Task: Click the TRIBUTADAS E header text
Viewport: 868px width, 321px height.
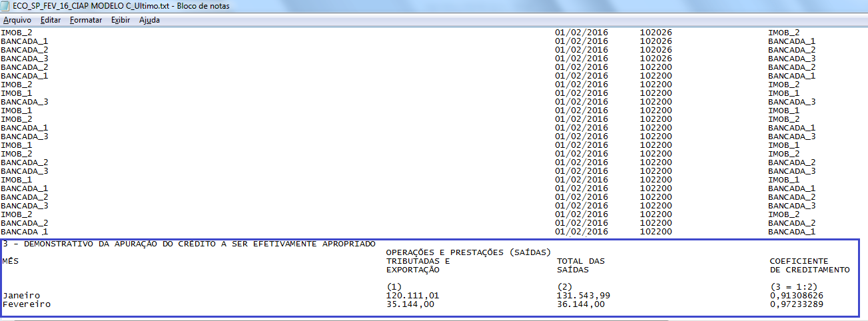Action: (x=418, y=261)
